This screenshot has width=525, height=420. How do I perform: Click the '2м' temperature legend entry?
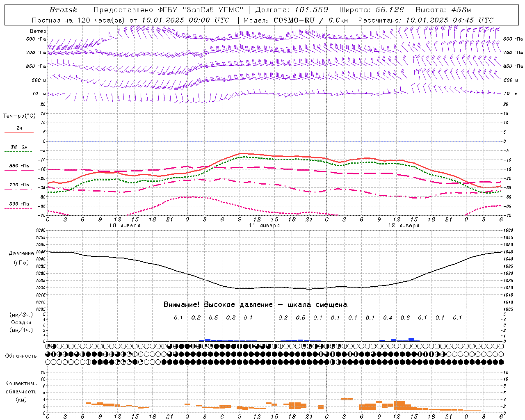(19, 128)
